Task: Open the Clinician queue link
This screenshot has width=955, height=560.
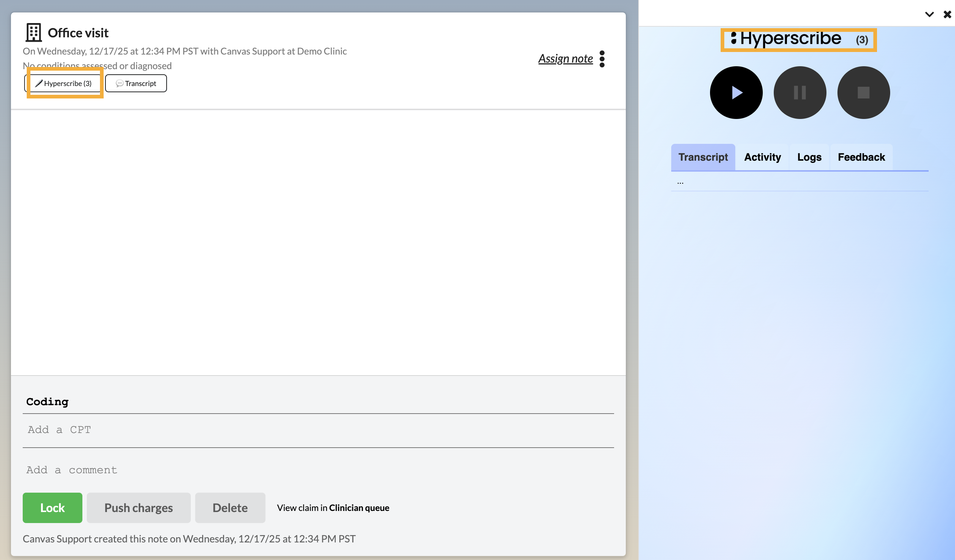Action: pos(358,508)
